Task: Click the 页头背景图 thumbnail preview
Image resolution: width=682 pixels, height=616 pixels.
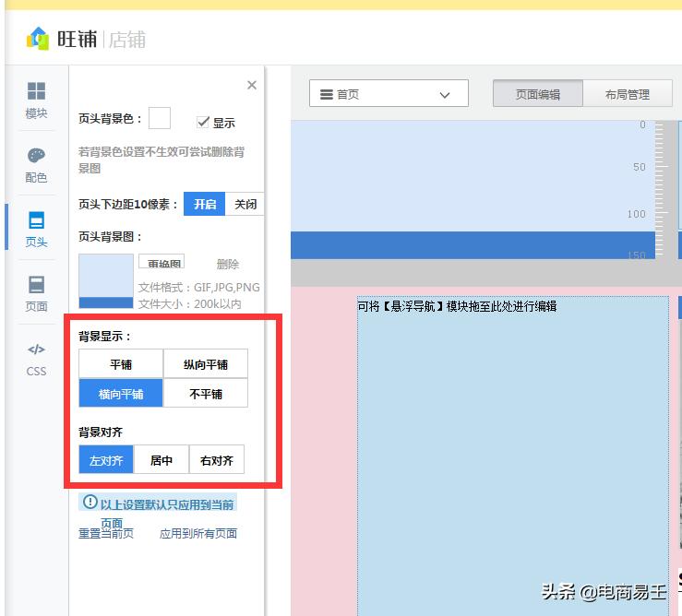Action: [106, 281]
